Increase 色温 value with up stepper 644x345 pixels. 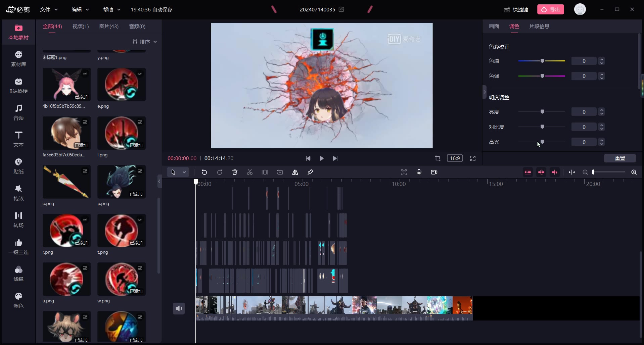pos(602,59)
